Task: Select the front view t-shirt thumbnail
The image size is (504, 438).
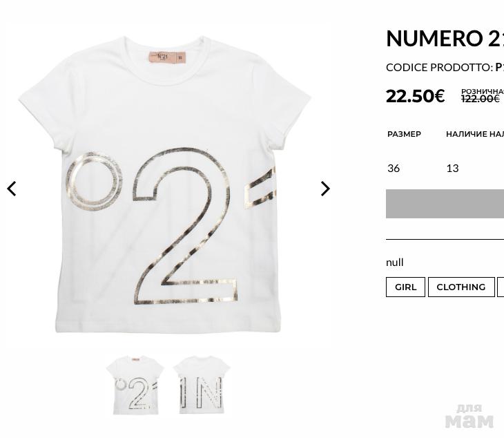Action: pos(135,385)
